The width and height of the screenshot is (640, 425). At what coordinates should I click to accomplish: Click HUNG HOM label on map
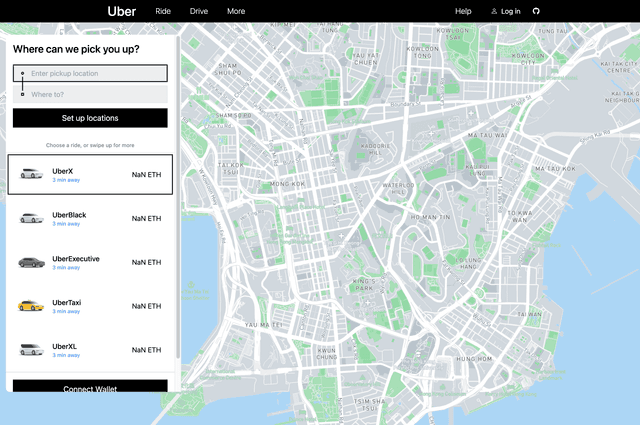click(474, 359)
